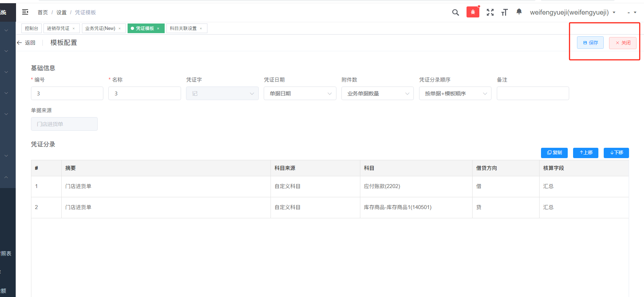Viewport: 644px width, 297px height.
Task: Close the 凭证模板 tab
Action: [158, 28]
